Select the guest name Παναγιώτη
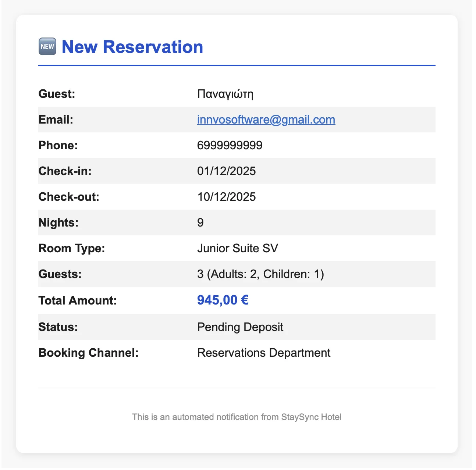Image resolution: width=476 pixels, height=470 pixels. [x=225, y=94]
